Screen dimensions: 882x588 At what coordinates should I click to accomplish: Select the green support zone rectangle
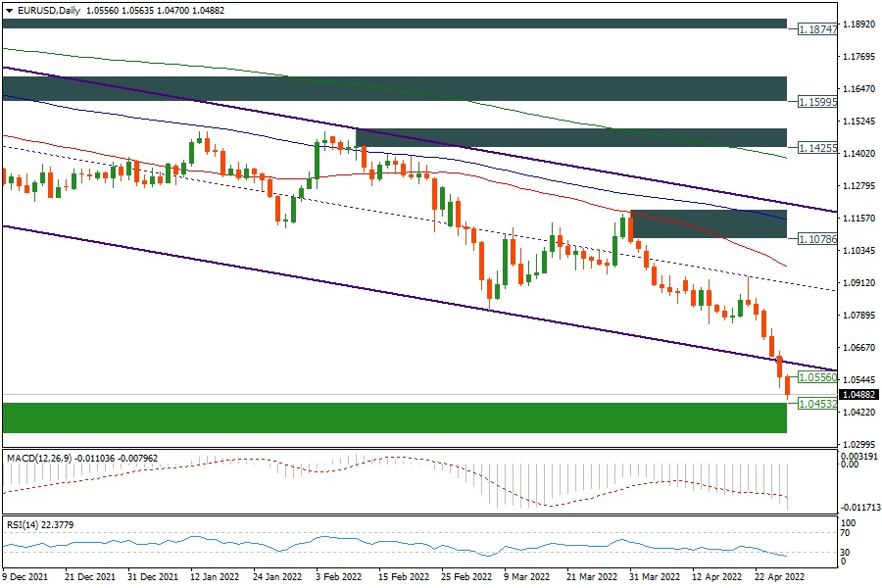(x=392, y=416)
